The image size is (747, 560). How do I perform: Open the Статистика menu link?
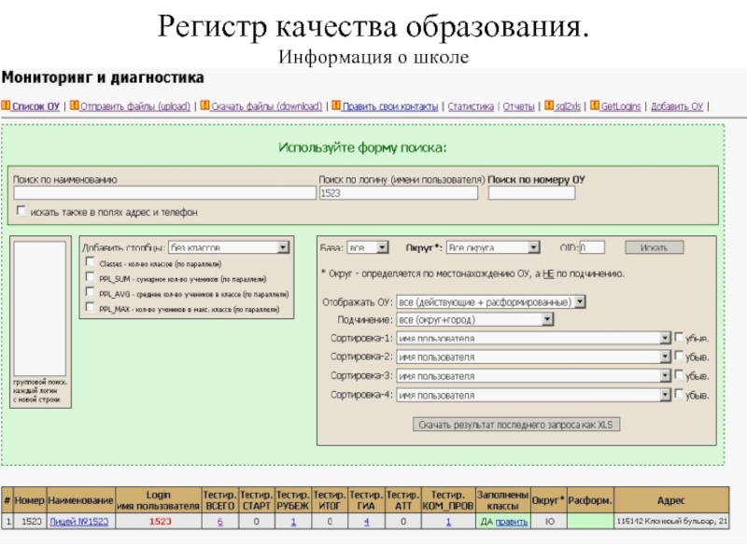coord(471,107)
